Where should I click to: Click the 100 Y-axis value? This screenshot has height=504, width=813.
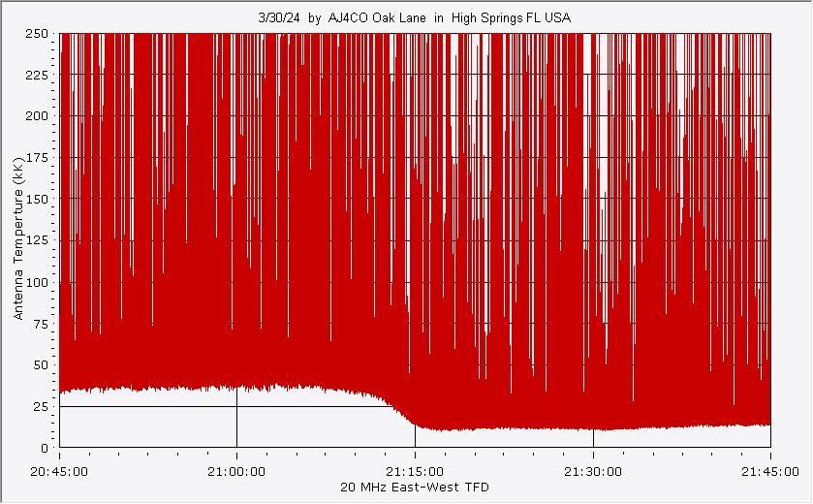tap(37, 283)
